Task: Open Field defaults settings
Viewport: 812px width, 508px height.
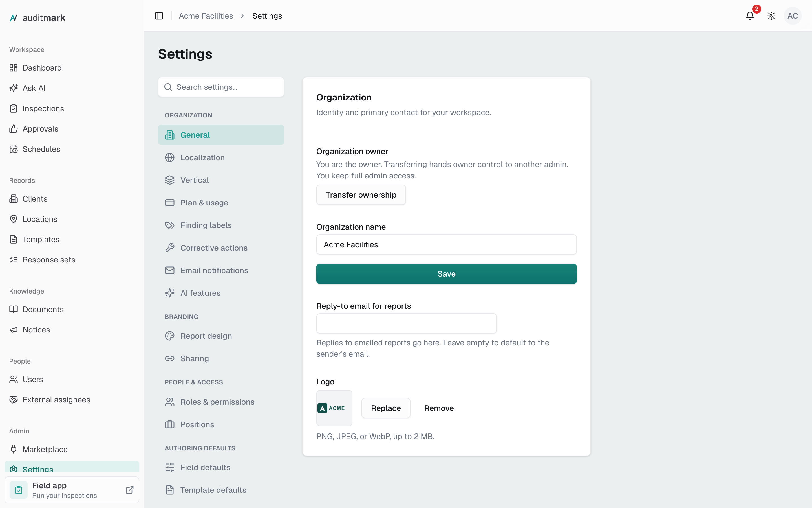Action: point(221,467)
